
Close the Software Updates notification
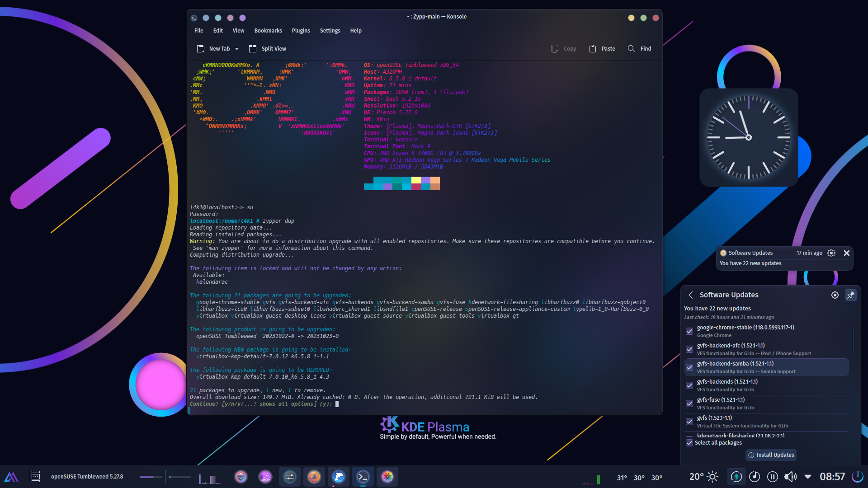point(847,253)
